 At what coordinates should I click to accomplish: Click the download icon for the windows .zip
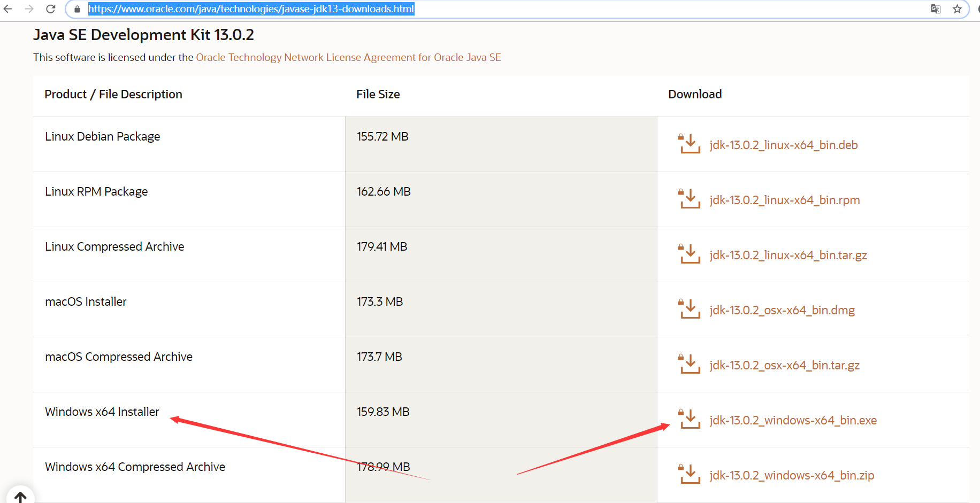pos(690,474)
